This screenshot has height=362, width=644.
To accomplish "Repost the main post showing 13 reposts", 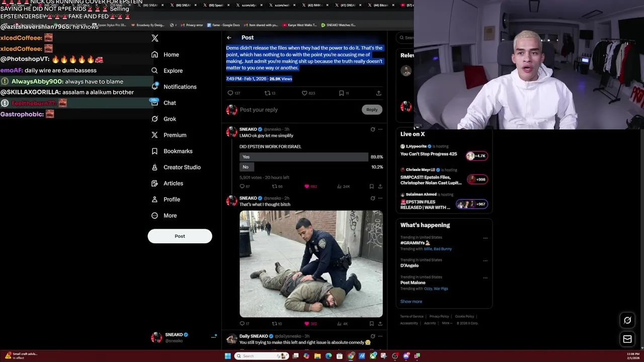I will click(x=267, y=93).
